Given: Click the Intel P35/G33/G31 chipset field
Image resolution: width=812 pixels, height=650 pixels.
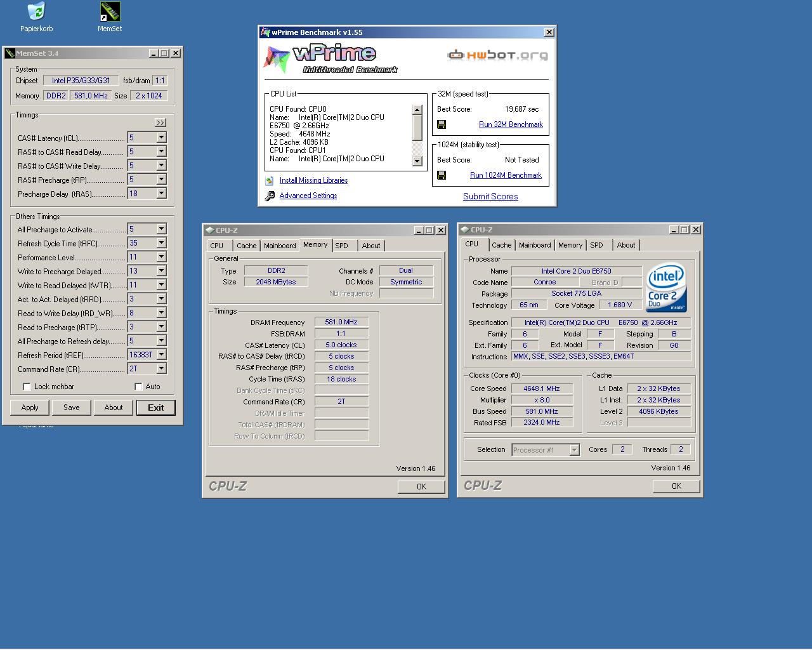Looking at the screenshot, I should point(81,81).
